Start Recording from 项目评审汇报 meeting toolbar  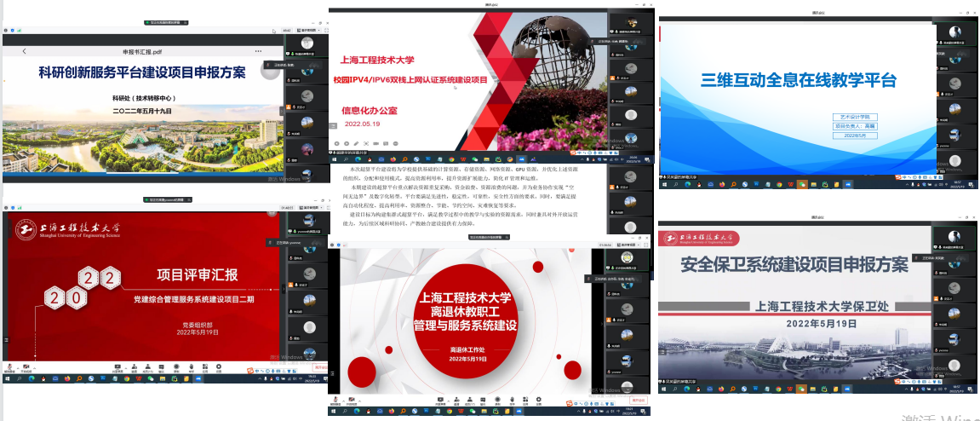pos(175,369)
